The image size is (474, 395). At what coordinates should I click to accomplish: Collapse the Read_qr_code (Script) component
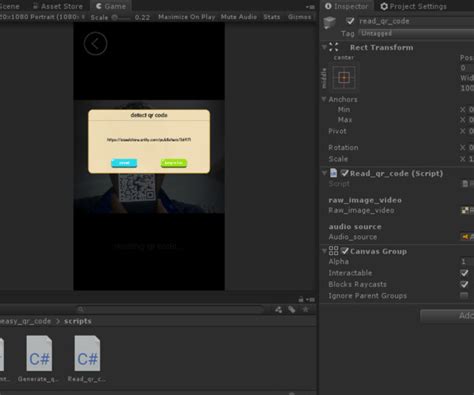(x=324, y=173)
